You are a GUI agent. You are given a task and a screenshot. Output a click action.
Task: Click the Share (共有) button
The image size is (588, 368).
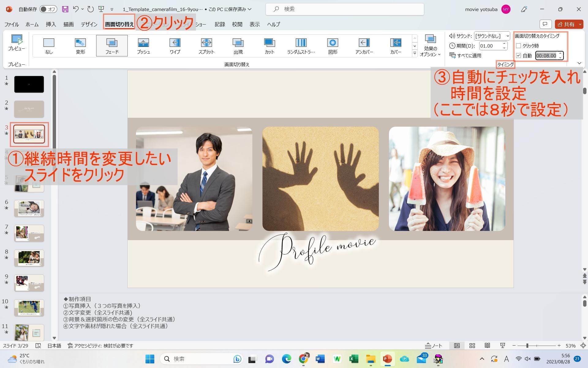tap(566, 24)
